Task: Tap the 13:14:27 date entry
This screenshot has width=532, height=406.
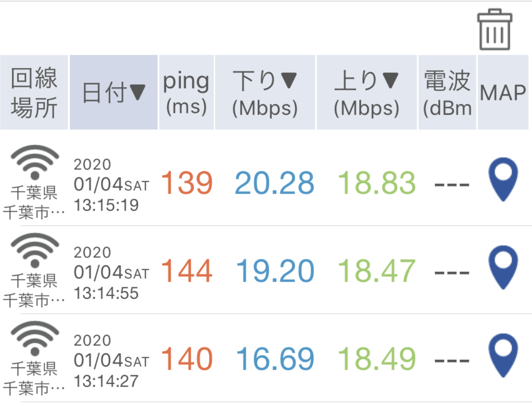Action: pos(111,361)
